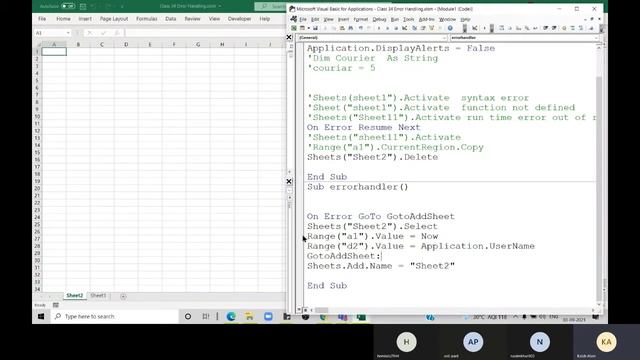The image size is (640, 360).
Task: Save the VBA project with the disk icon
Action: [315, 28]
